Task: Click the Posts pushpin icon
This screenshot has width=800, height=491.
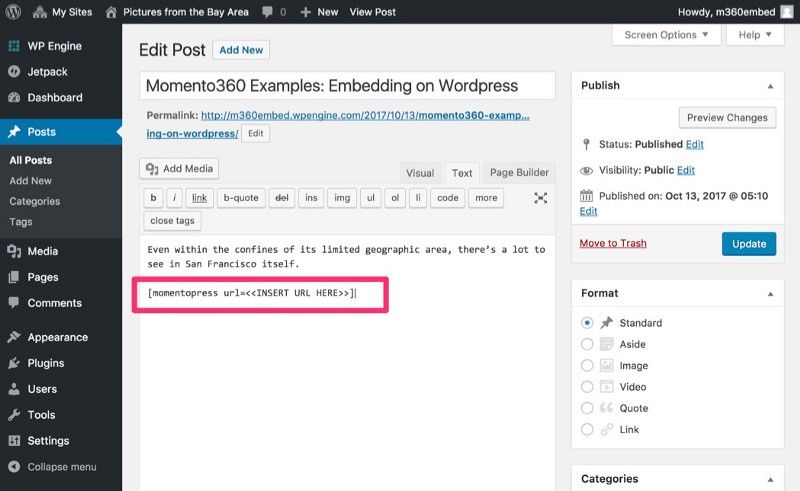Action: [x=14, y=132]
